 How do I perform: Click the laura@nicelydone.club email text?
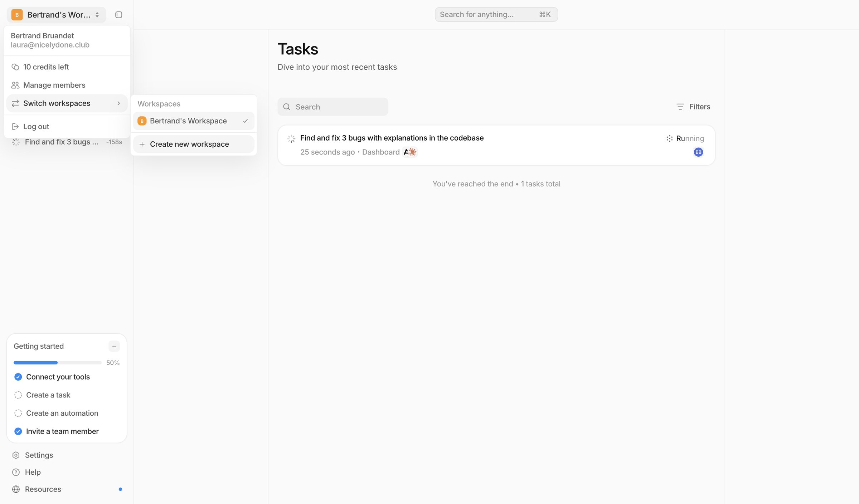(x=50, y=45)
